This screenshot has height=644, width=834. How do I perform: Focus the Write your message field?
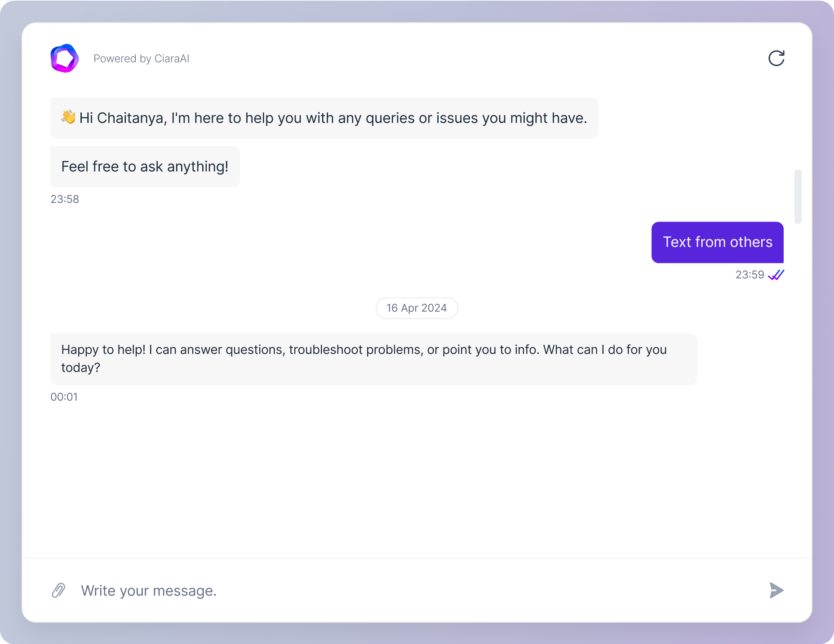coord(417,591)
